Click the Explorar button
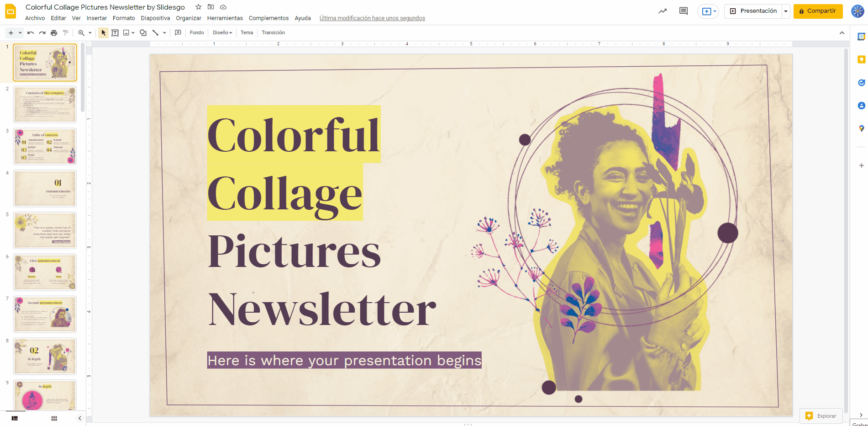This screenshot has width=868, height=426. [x=821, y=416]
